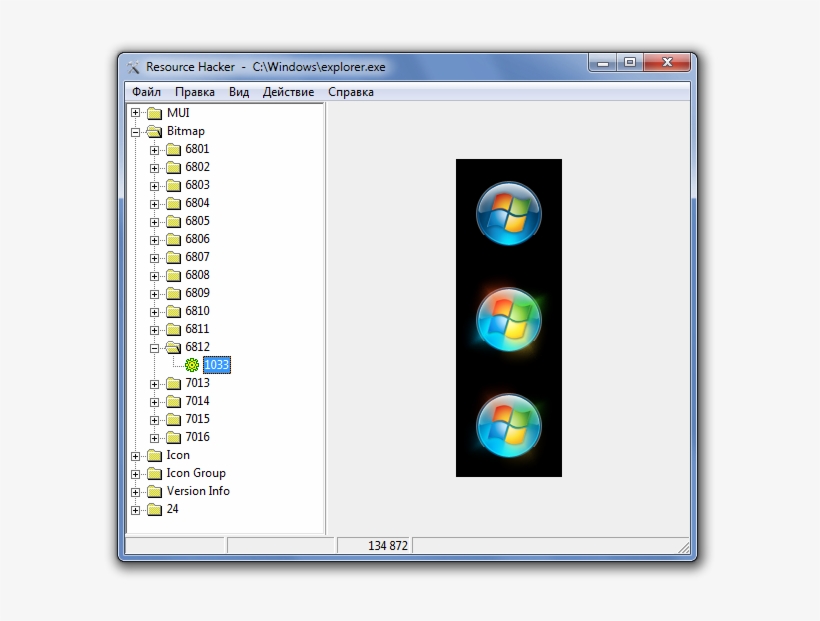Viewport: 820px width, 621px height.
Task: Collapse the Bitmap tree node
Action: point(135,132)
